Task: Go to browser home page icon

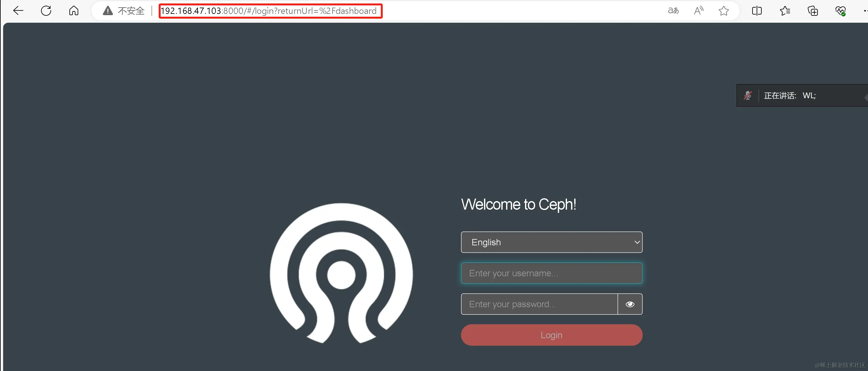Action: [74, 11]
